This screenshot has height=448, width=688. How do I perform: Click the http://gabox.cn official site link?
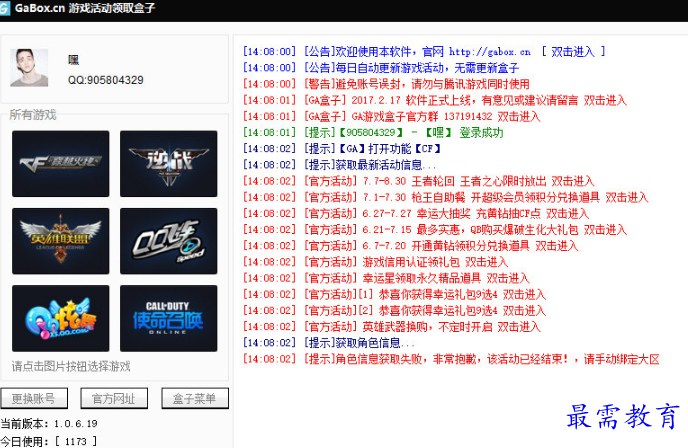point(490,52)
